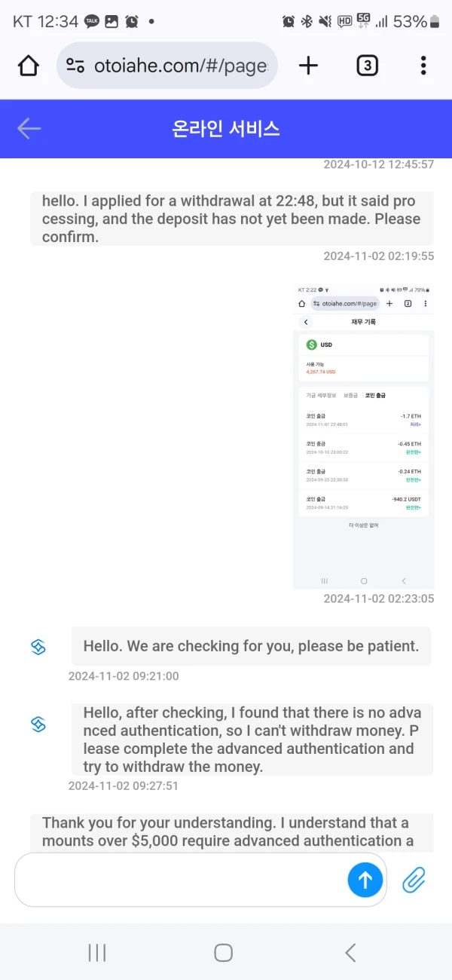
Task: Tap the otoiahe.com address bar
Action: [x=179, y=66]
